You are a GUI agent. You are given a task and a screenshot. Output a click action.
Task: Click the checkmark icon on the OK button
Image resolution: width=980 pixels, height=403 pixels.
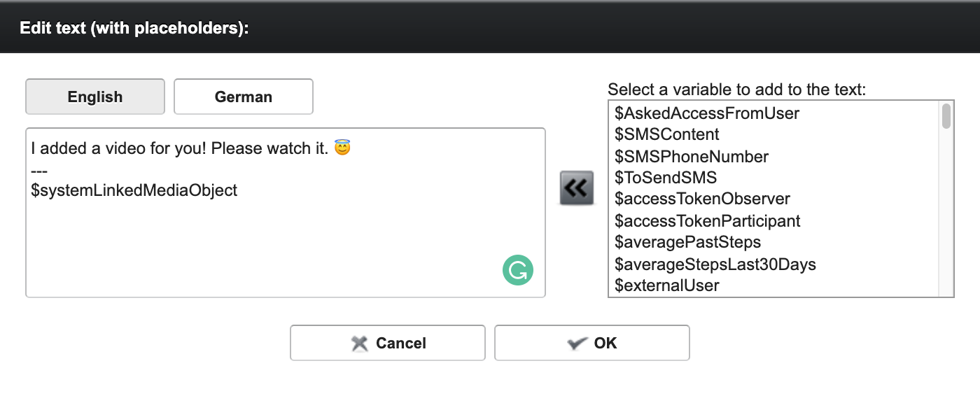pos(575,343)
